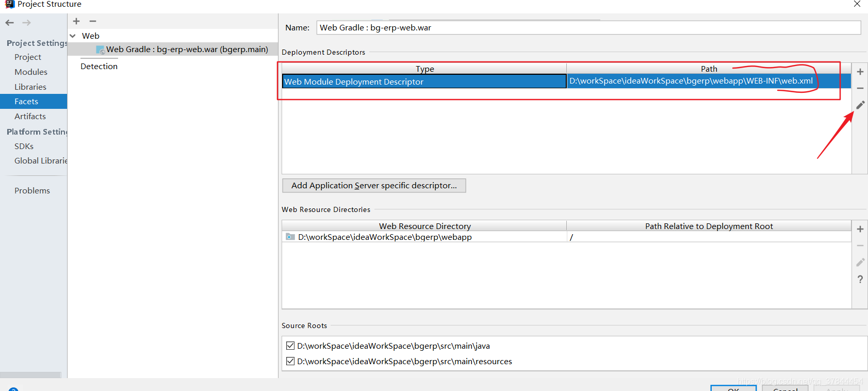Close the Project Structure dialog
This screenshot has width=868, height=391.
pos(857,4)
